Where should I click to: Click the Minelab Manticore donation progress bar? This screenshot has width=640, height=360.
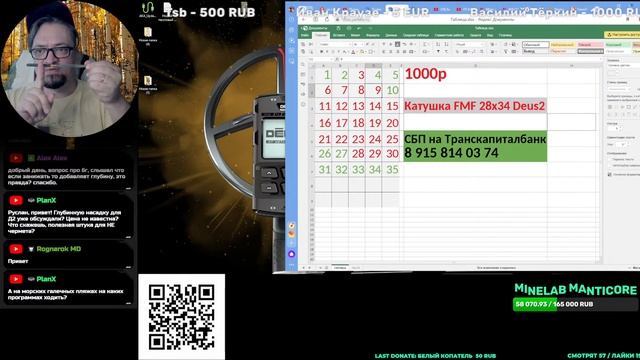coord(575,304)
